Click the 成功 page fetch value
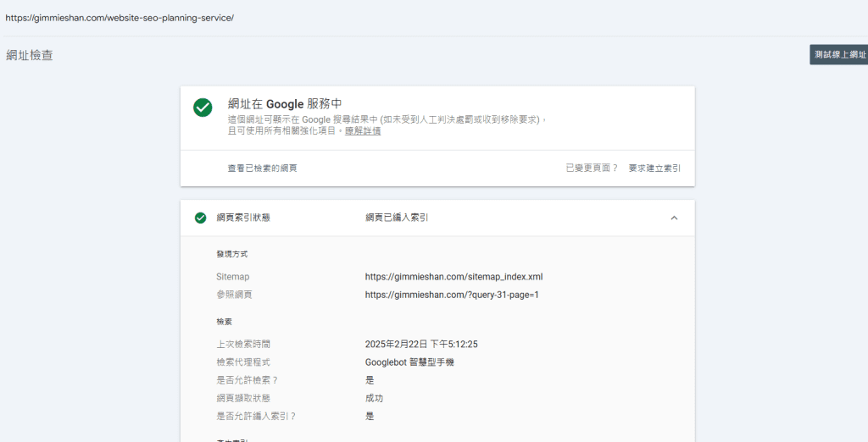 [374, 398]
